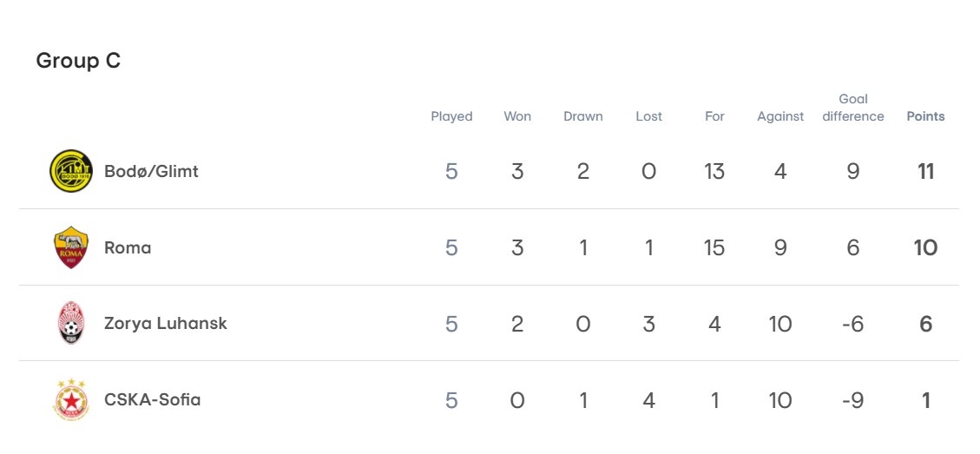Click Roma's 10 points value
The width and height of the screenshot is (980, 454).
tap(925, 247)
